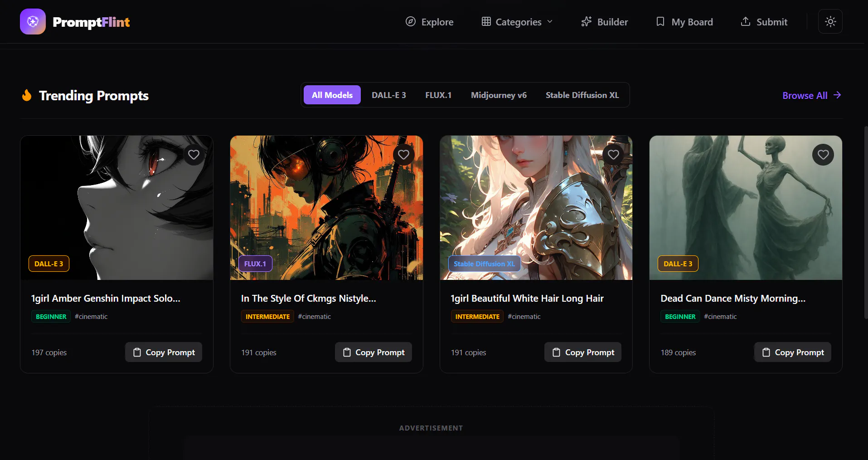Click INTERMEDIATE tag on Ckmgs Nistyle card

[267, 317]
